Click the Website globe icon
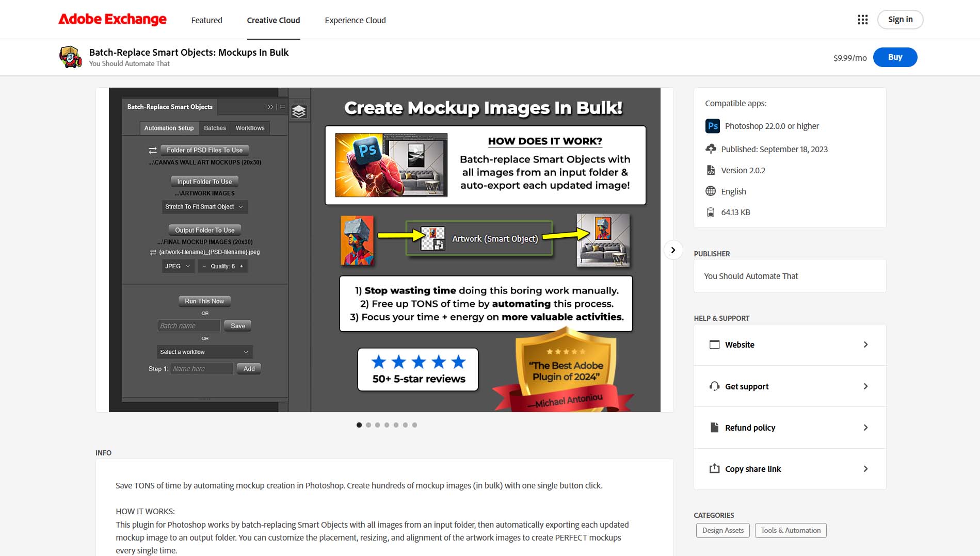This screenshot has width=980, height=556. click(714, 344)
